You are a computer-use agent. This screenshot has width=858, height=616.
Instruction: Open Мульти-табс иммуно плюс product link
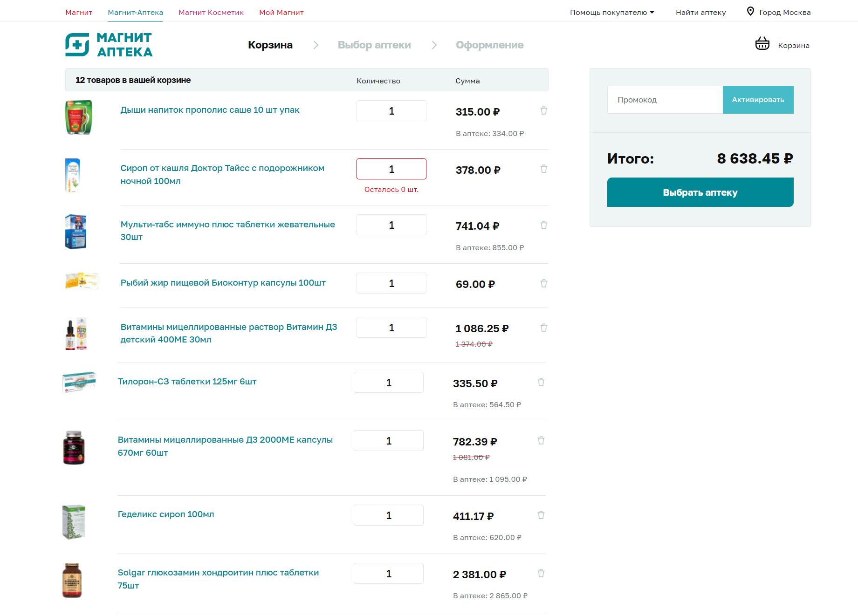tap(228, 231)
